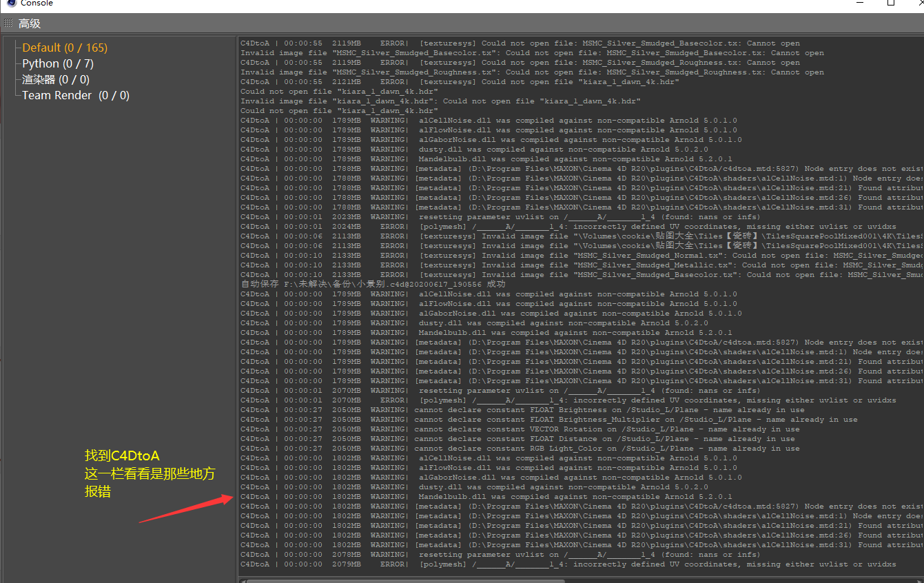The height and width of the screenshot is (583, 924).
Task: Click the FLOAT Distance warning log line
Action: coord(606,438)
